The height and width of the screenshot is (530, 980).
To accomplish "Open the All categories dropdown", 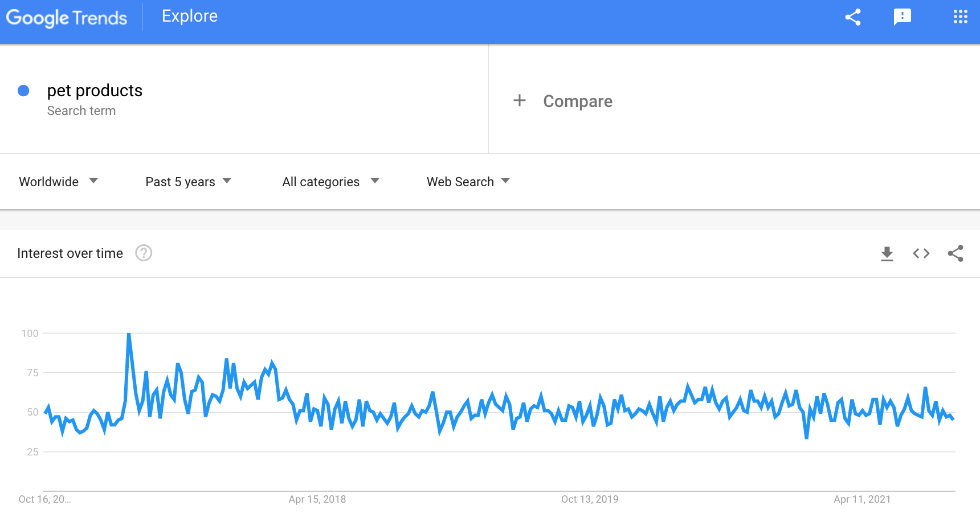I will (330, 182).
